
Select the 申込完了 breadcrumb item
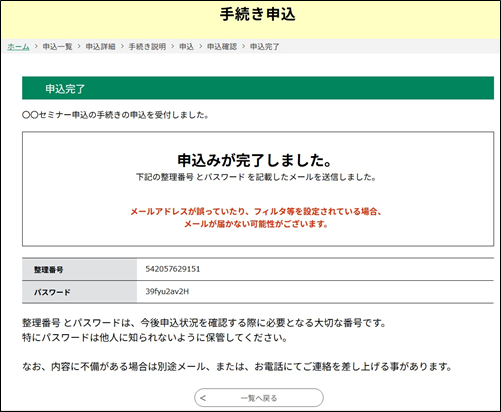click(x=265, y=46)
